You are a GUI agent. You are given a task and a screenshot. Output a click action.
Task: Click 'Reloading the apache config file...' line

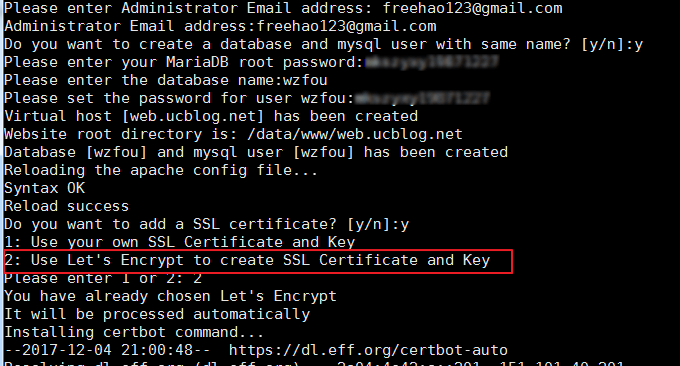click(x=161, y=170)
